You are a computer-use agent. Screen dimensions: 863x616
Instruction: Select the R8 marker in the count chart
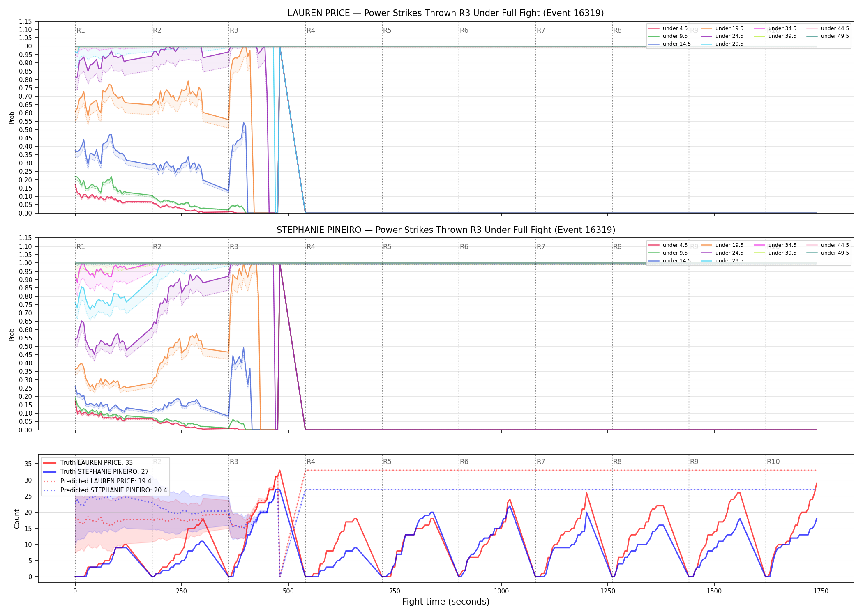617,462
